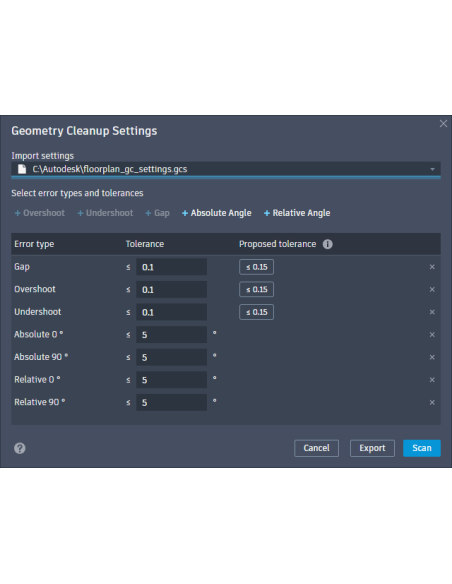Remove the Gap error type row
The width and height of the screenshot is (452, 584).
pyautogui.click(x=432, y=267)
